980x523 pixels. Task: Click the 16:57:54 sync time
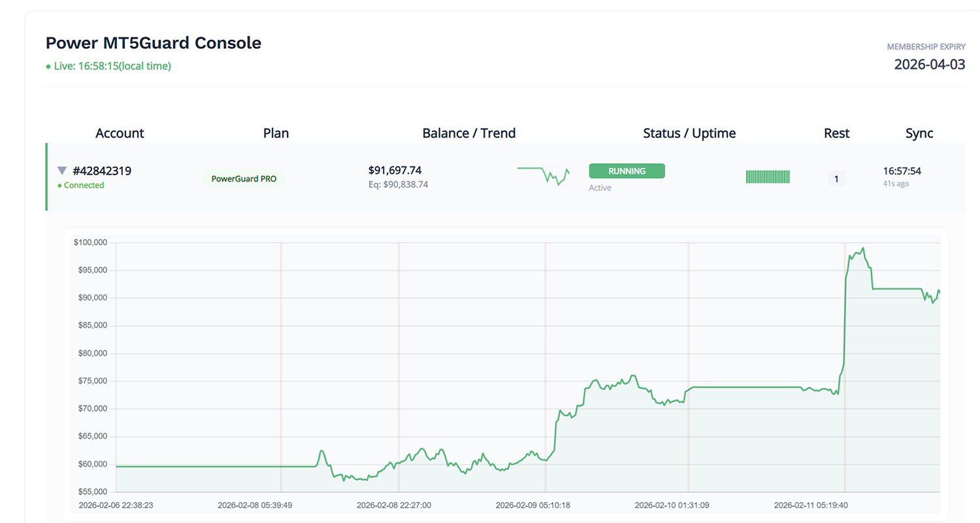click(x=902, y=171)
